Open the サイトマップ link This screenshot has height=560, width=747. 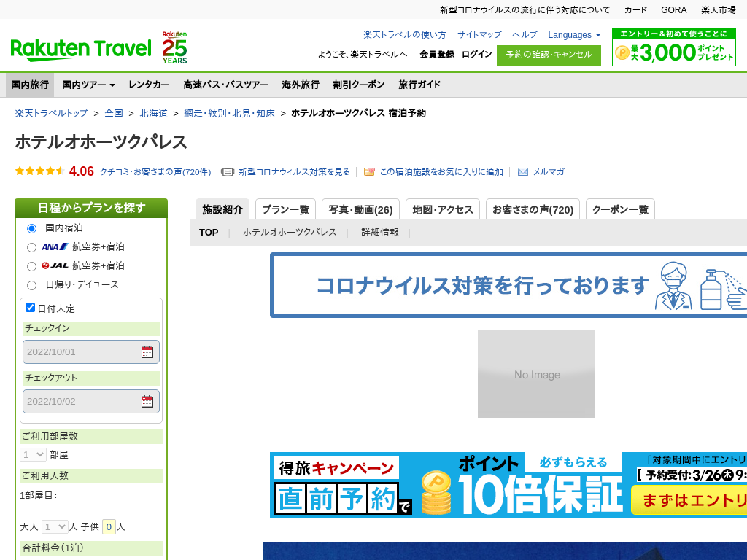click(479, 35)
